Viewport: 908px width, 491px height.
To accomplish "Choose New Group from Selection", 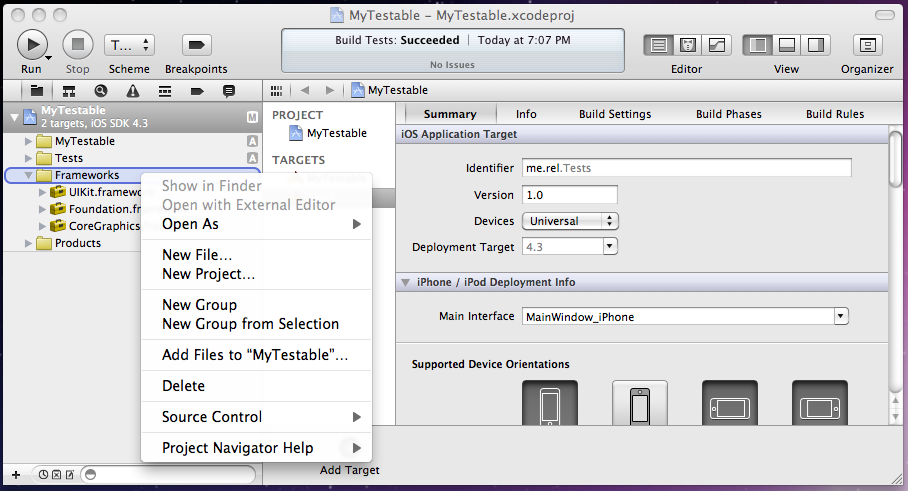I will point(256,324).
